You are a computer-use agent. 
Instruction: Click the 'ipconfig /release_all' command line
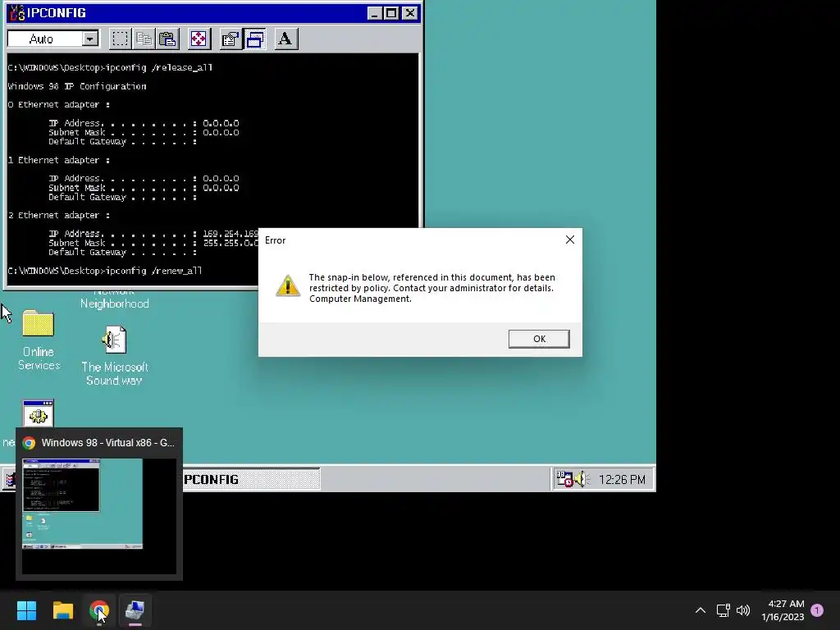[x=110, y=67]
